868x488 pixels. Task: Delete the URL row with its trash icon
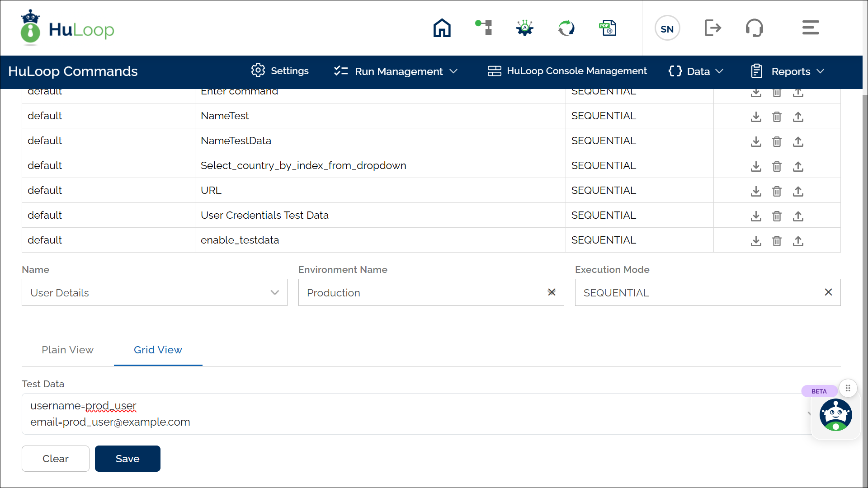[x=777, y=191]
